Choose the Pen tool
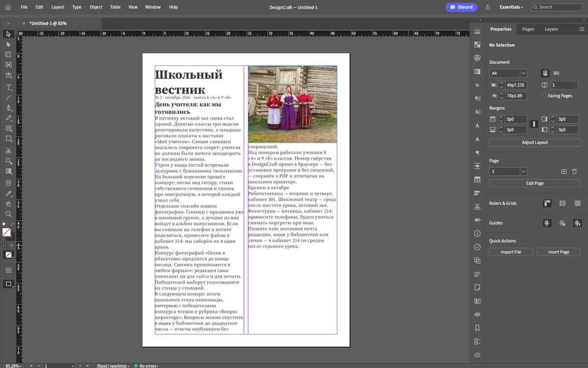The image size is (588, 368). pyautogui.click(x=8, y=107)
